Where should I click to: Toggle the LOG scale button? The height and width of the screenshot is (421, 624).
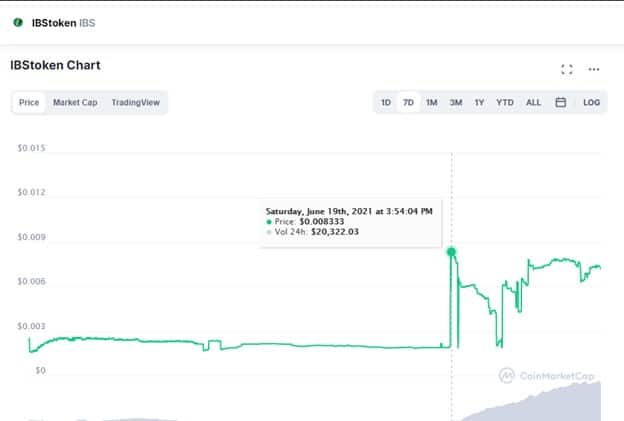point(591,102)
